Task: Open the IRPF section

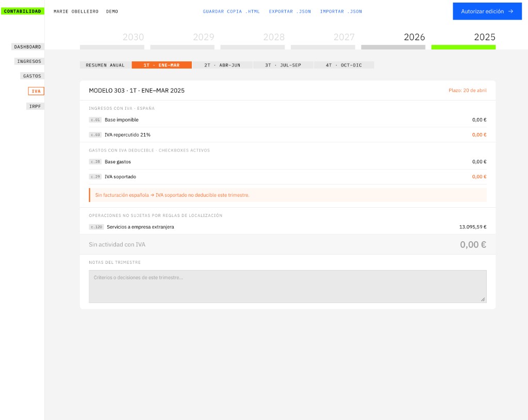Action: click(x=35, y=106)
